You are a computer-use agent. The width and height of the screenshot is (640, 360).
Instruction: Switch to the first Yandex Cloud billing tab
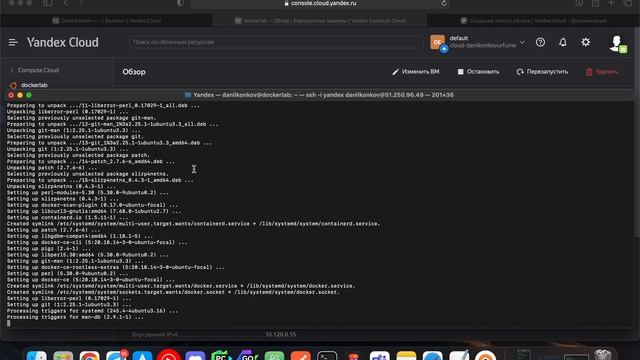coord(107,20)
